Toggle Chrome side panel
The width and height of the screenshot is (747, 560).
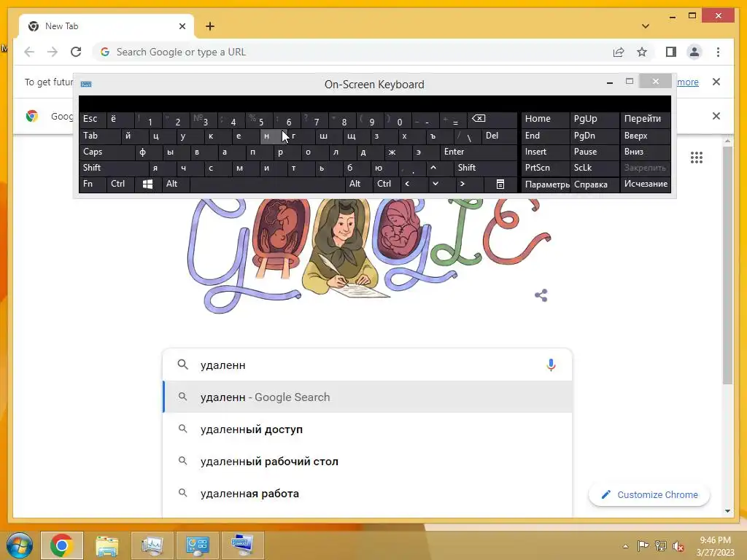(x=671, y=52)
